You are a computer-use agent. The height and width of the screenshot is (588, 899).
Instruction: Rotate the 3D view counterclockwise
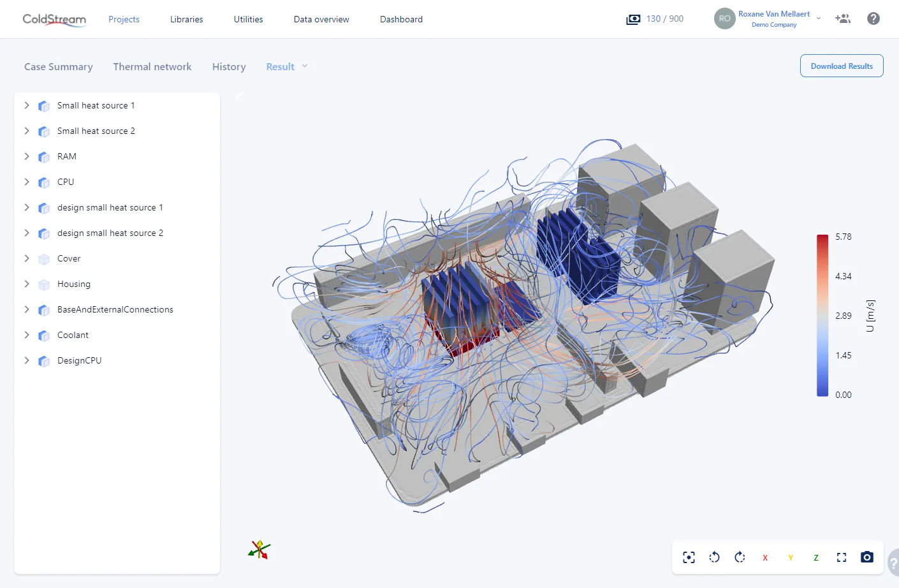(x=714, y=557)
